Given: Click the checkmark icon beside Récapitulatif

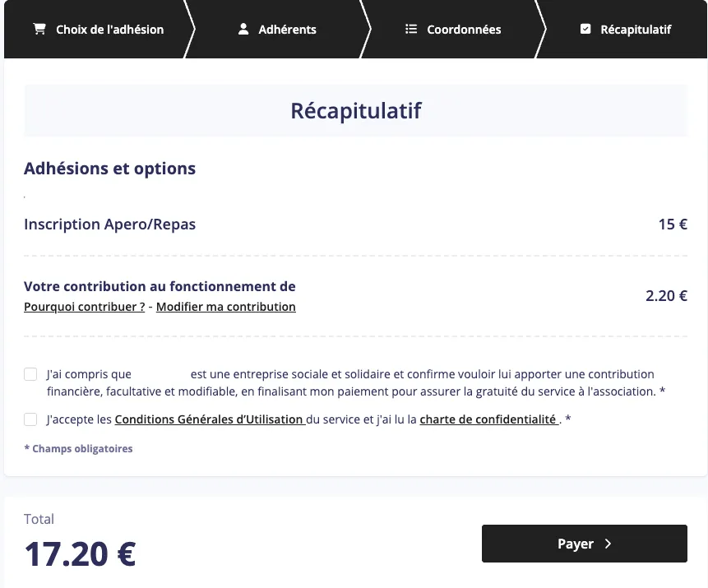Looking at the screenshot, I should point(585,29).
